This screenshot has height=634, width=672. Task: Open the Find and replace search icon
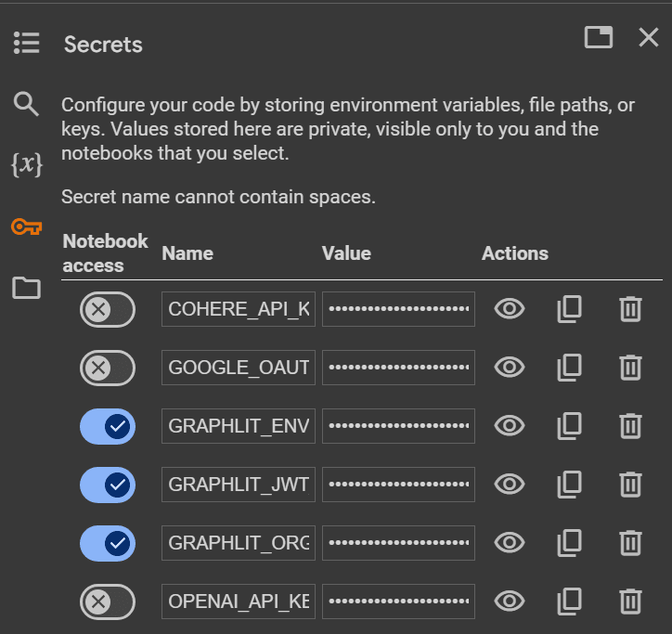point(26,103)
